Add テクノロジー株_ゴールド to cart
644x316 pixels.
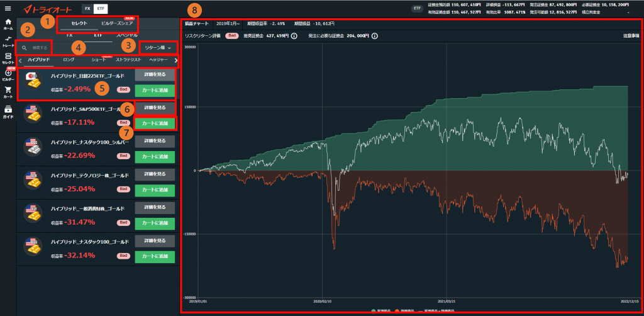pyautogui.click(x=155, y=190)
